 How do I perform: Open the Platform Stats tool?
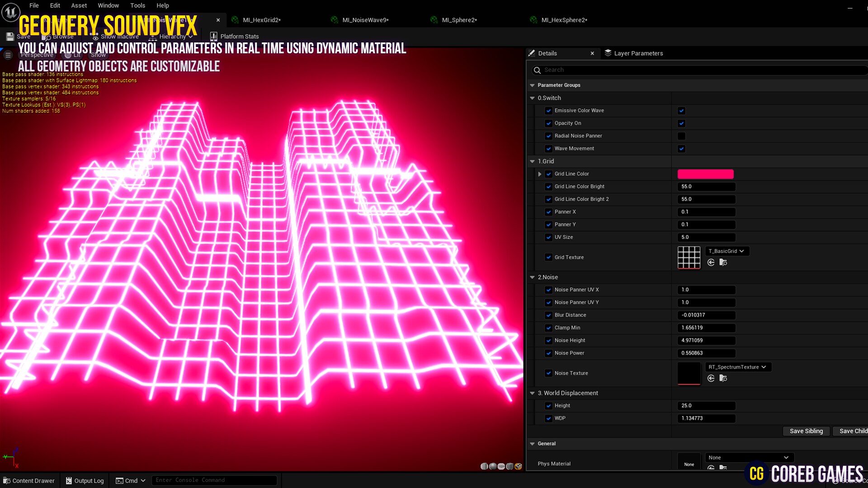(235, 36)
